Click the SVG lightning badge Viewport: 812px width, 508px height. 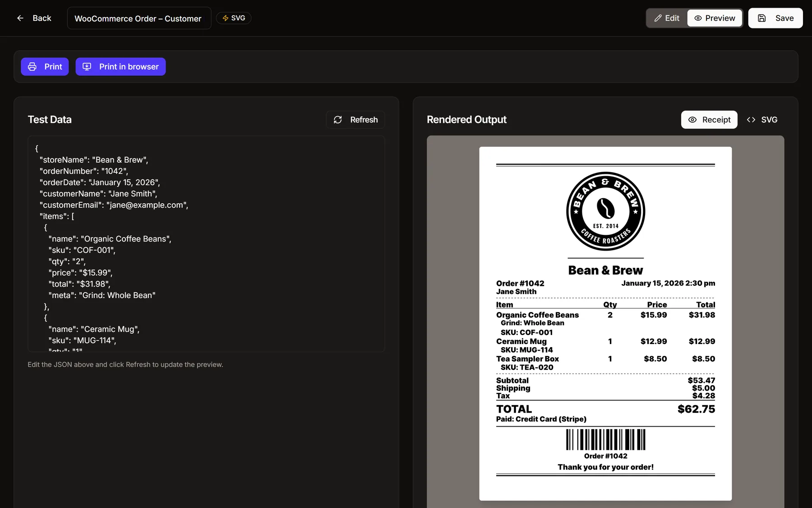coord(234,18)
